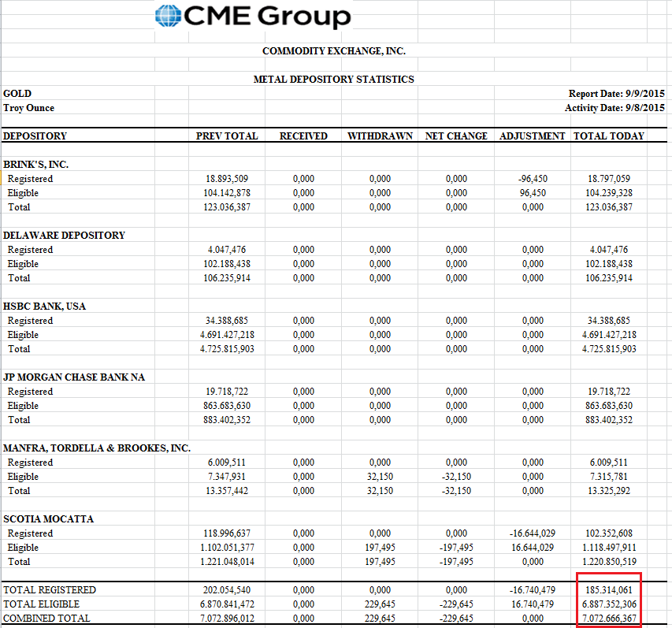
Task: Click the COMBINED TOTAL row label
Action: click(x=46, y=618)
